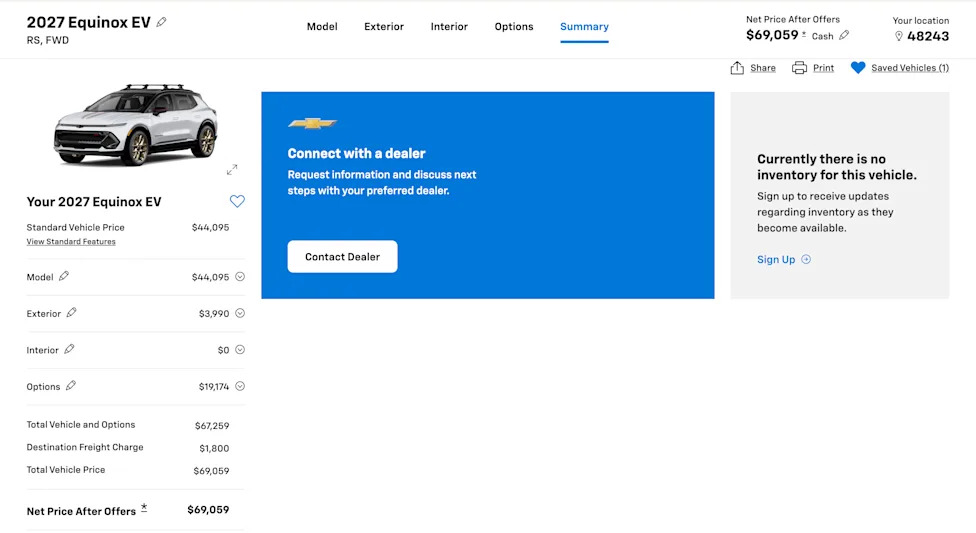Edit Interior using its pencil icon
Viewport: 976px width, 533px height.
coord(69,349)
